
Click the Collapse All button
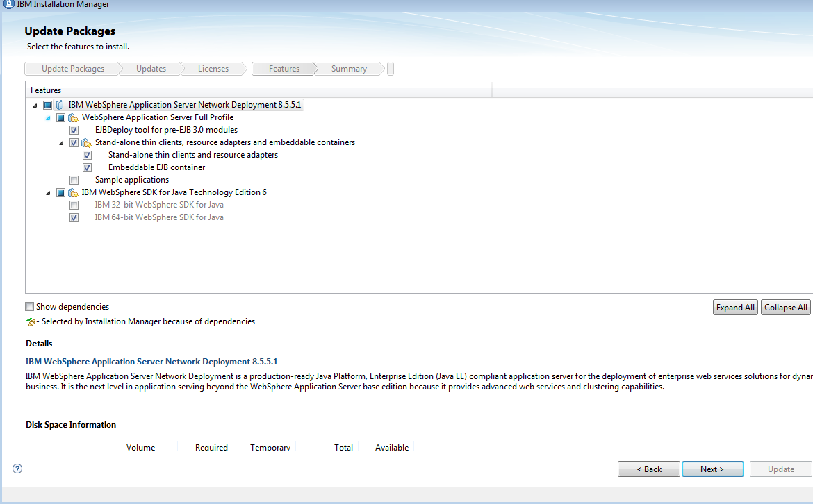pos(785,307)
